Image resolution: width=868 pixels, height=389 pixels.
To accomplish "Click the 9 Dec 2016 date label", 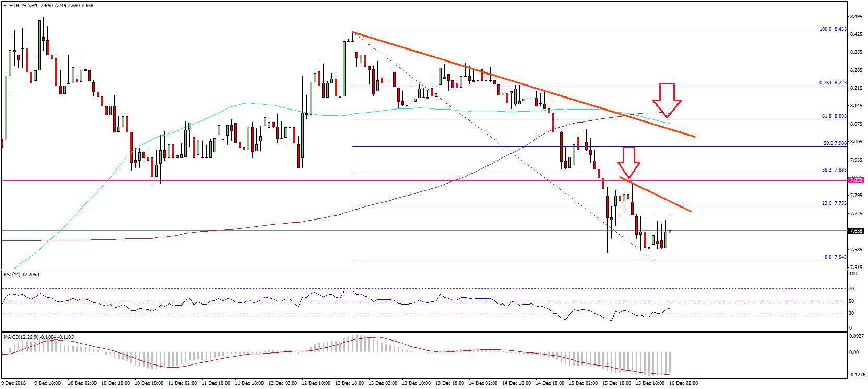I will [x=14, y=383].
